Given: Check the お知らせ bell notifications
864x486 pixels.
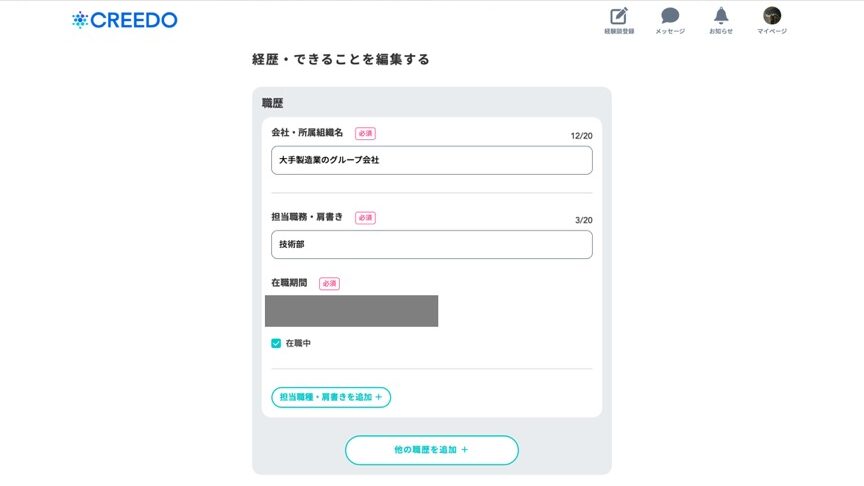Looking at the screenshot, I should [x=721, y=15].
